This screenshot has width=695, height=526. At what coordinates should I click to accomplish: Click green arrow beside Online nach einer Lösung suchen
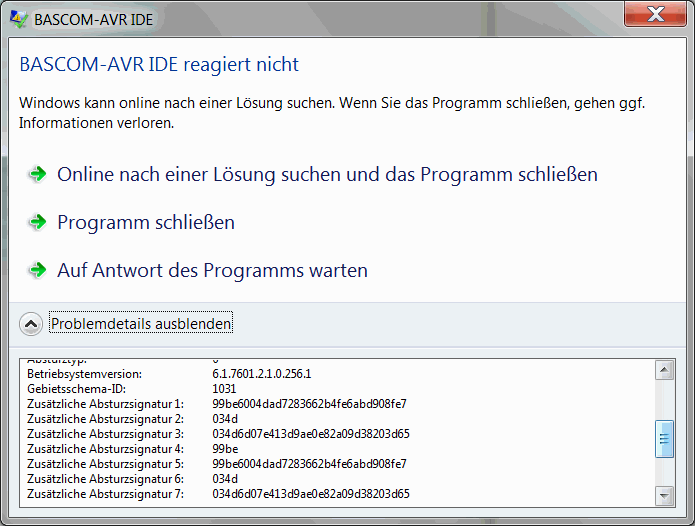pyautogui.click(x=38, y=174)
